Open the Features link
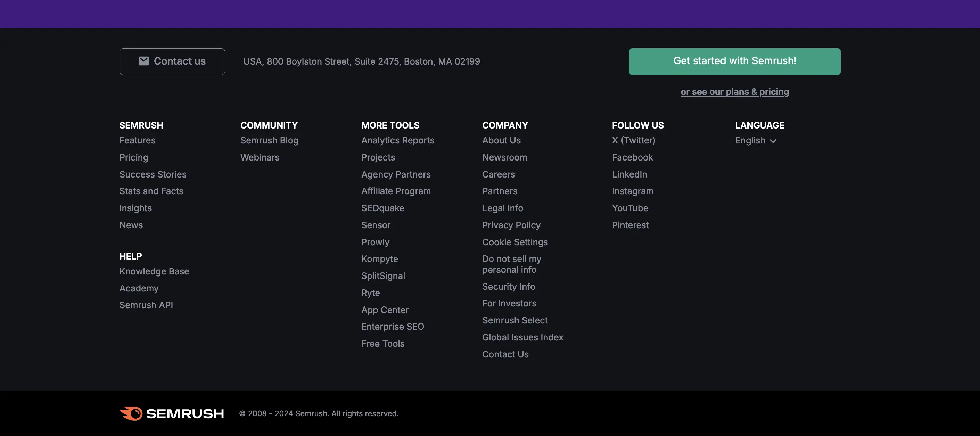This screenshot has height=436, width=980. click(137, 140)
